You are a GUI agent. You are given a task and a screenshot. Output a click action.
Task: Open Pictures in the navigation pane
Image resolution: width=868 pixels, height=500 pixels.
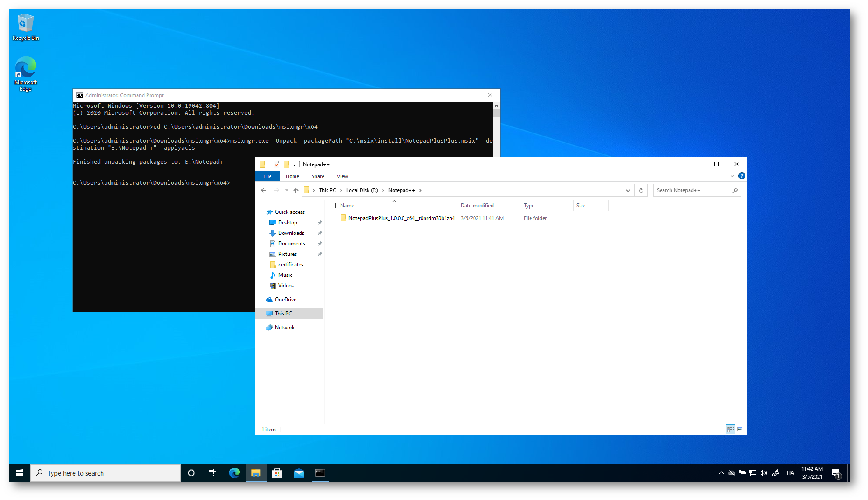point(287,254)
